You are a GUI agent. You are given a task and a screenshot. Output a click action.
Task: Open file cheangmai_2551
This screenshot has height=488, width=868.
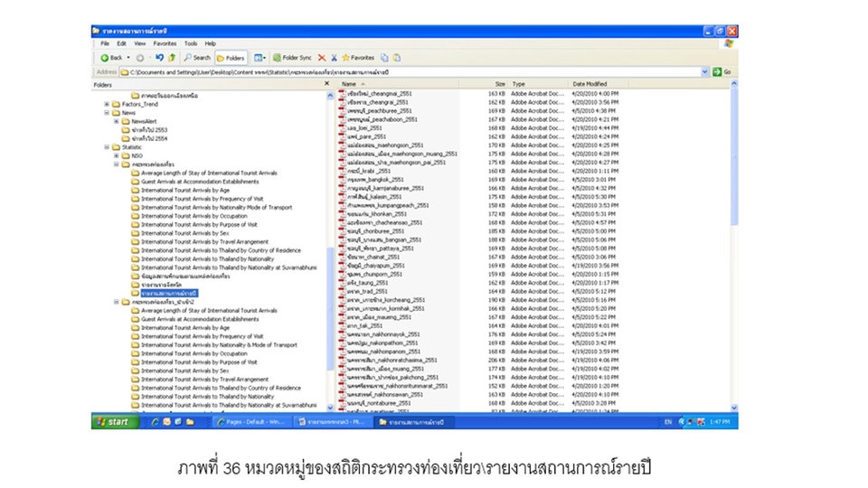point(379,93)
